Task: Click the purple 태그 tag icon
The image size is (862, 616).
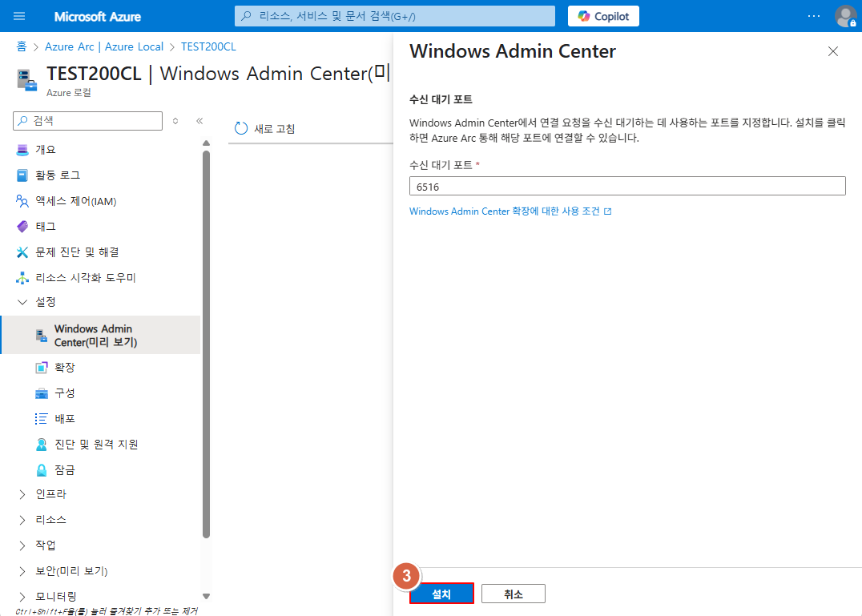Action: [22, 227]
